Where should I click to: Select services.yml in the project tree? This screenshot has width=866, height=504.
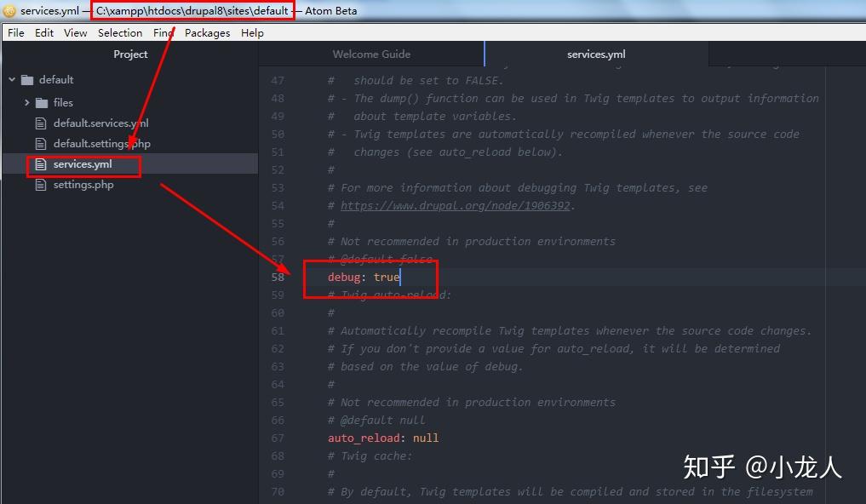tap(83, 164)
